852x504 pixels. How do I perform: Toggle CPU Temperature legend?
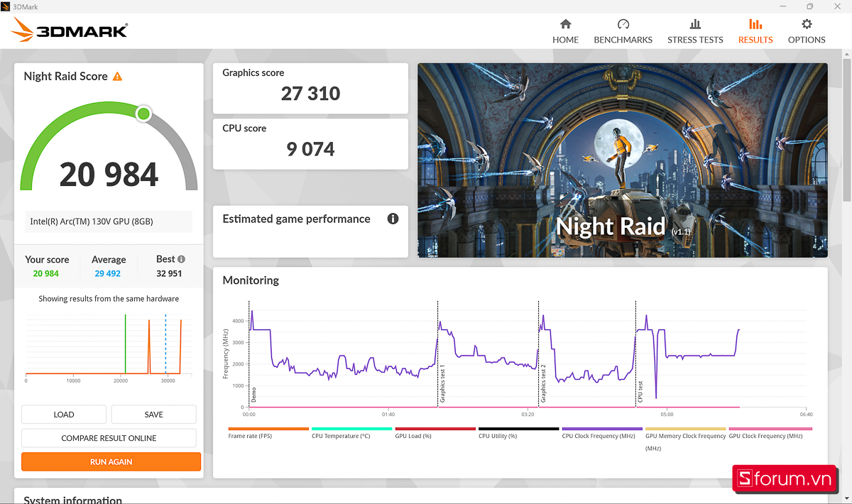(352, 433)
